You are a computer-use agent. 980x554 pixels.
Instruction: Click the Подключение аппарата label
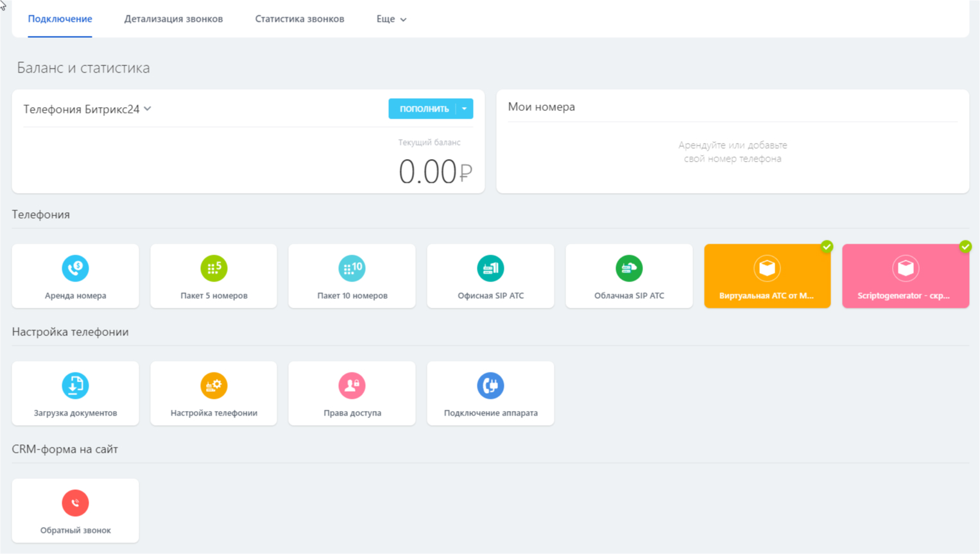click(490, 413)
